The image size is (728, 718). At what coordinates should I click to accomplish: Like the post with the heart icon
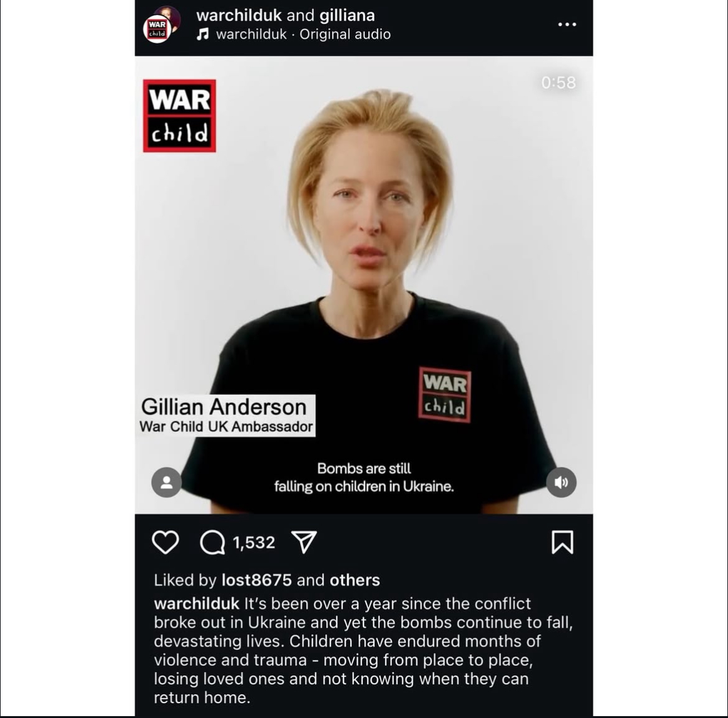coord(166,542)
